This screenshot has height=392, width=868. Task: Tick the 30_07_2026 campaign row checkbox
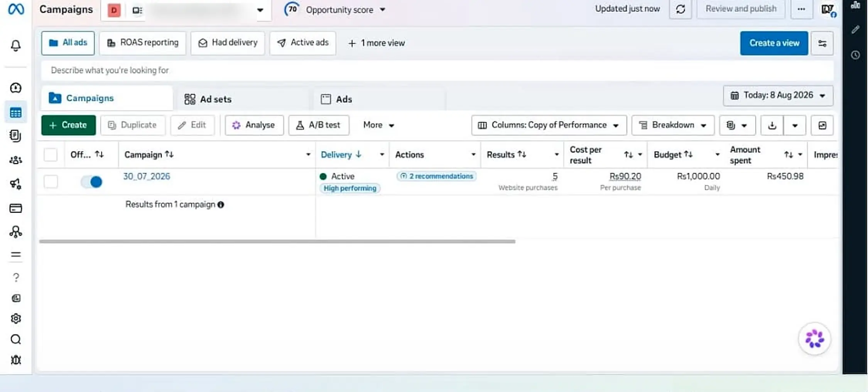pyautogui.click(x=51, y=182)
